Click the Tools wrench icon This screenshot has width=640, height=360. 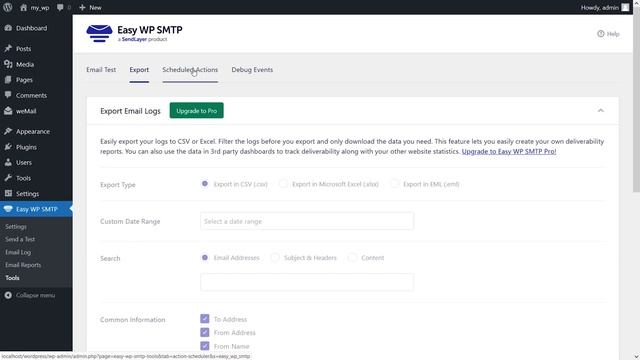click(x=8, y=178)
